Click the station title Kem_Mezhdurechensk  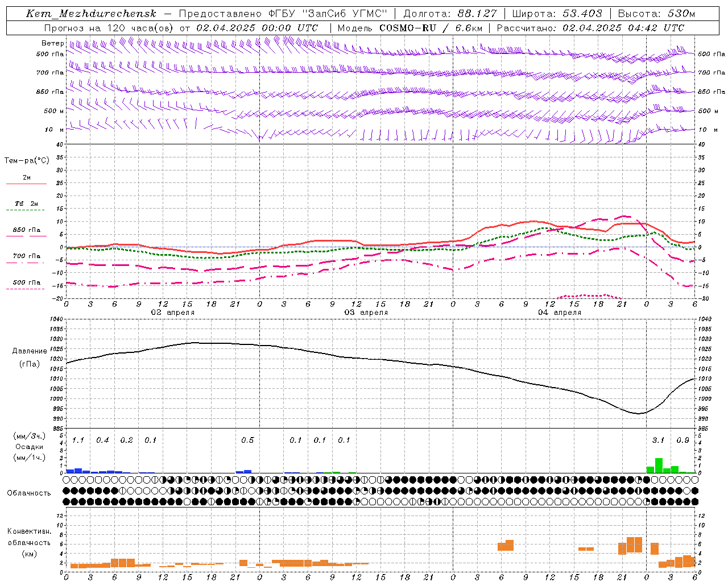[x=91, y=14]
